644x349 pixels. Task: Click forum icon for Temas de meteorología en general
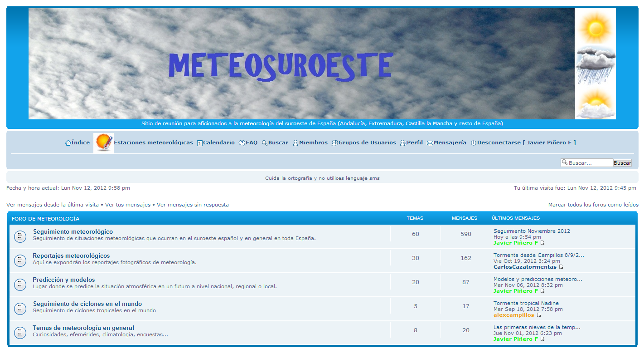[20, 333]
